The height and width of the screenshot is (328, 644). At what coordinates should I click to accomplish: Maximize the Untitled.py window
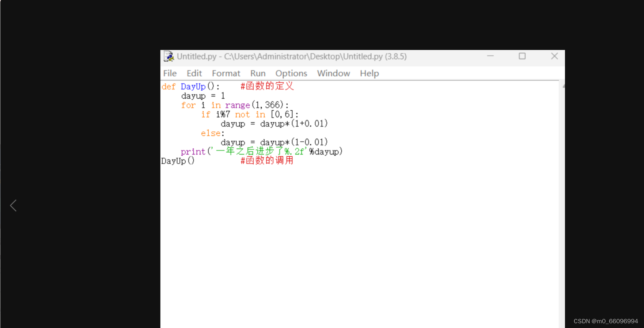tap(522, 56)
